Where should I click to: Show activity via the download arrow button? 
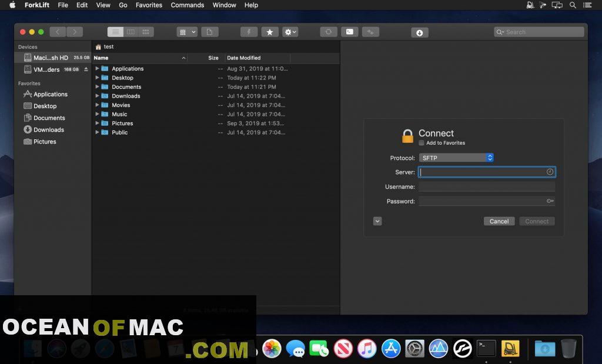click(420, 33)
